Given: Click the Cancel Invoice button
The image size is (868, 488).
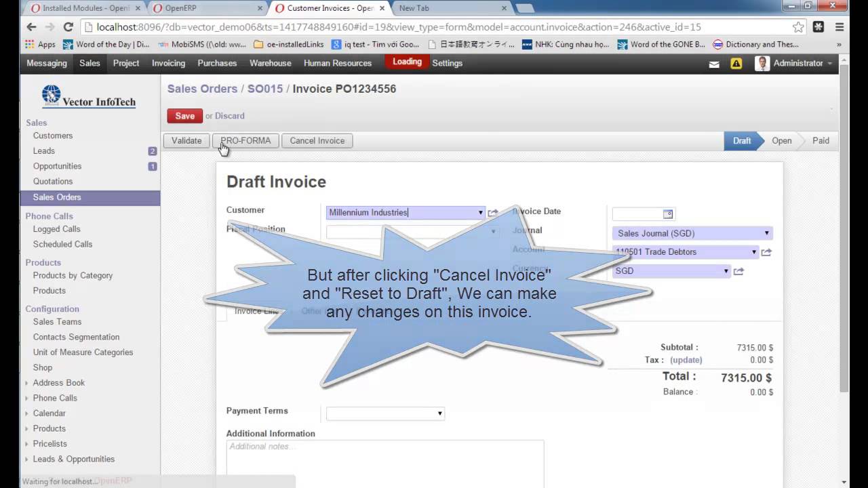Looking at the screenshot, I should (317, 141).
